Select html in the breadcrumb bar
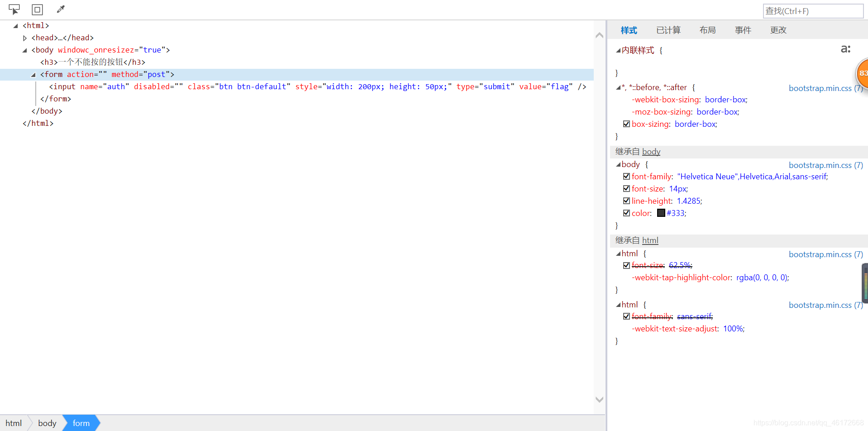 coord(14,423)
